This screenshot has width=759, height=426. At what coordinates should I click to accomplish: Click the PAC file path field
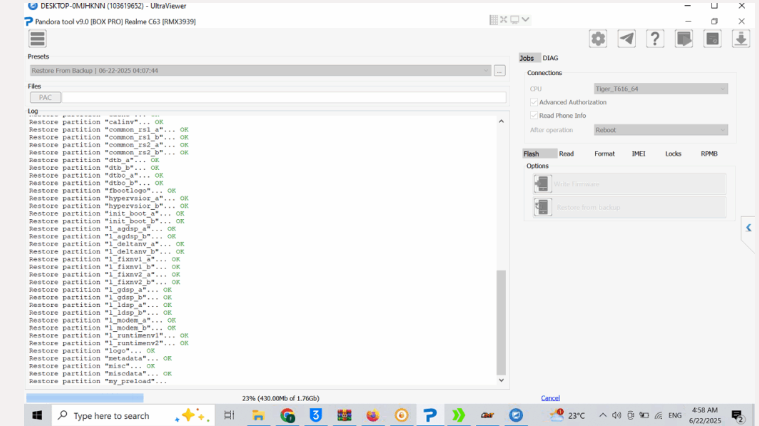(284, 97)
